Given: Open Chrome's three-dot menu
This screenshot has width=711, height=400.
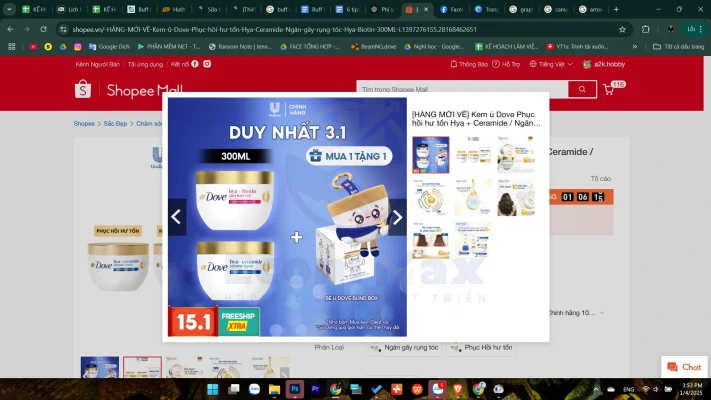Looking at the screenshot, I should 701,29.
